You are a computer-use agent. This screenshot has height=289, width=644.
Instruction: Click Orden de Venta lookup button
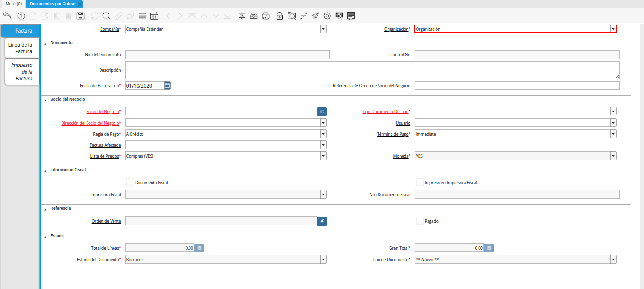click(322, 221)
